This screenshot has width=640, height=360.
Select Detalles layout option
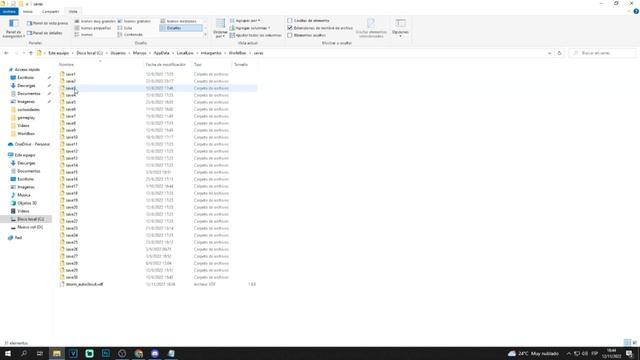pos(181,28)
